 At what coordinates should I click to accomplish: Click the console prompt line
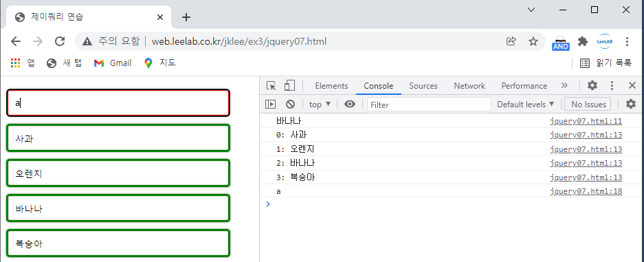452,204
